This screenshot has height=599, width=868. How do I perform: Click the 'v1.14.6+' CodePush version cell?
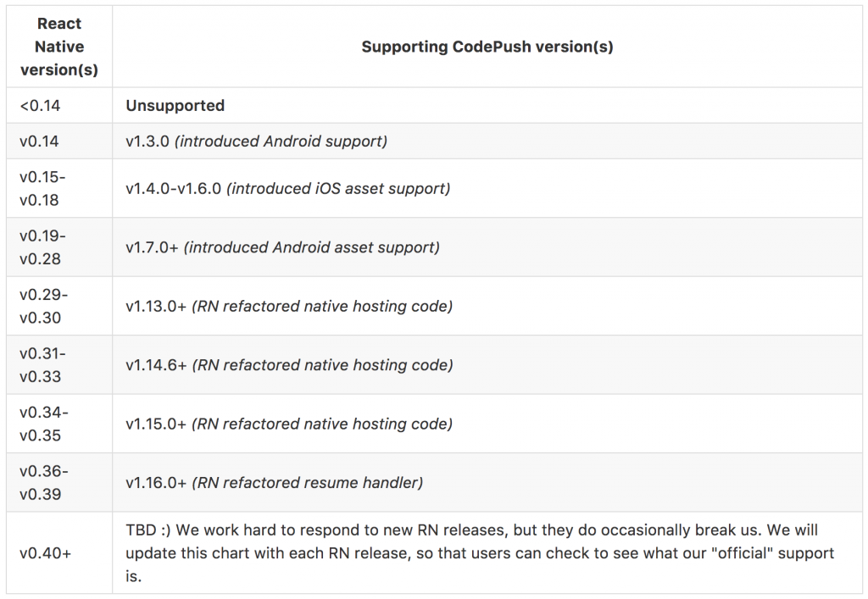tap(289, 365)
